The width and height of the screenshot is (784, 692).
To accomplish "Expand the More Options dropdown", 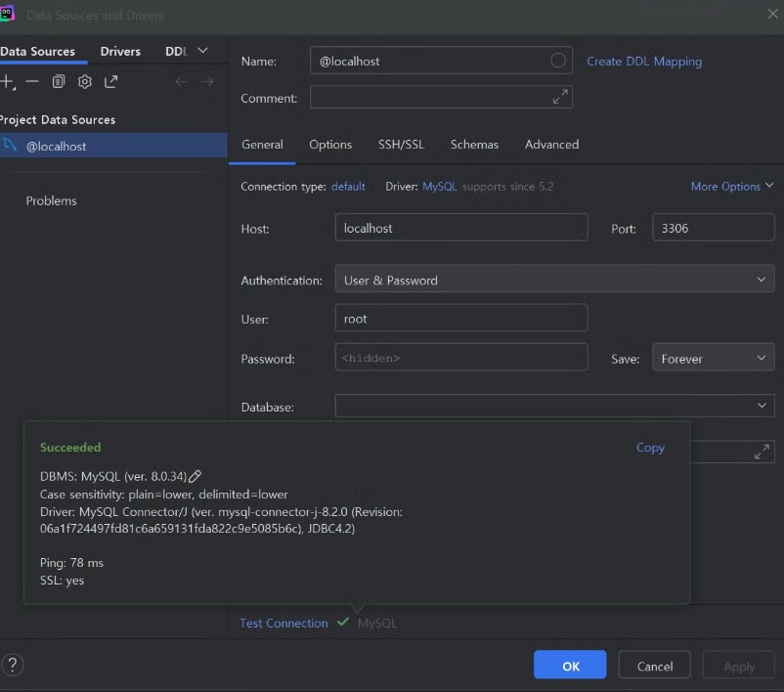I will pyautogui.click(x=732, y=187).
